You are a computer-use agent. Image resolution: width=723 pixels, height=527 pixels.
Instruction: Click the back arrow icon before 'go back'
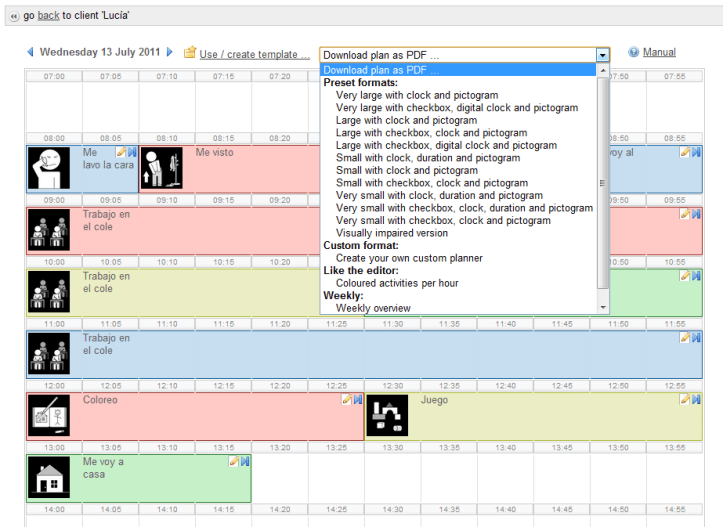click(13, 17)
